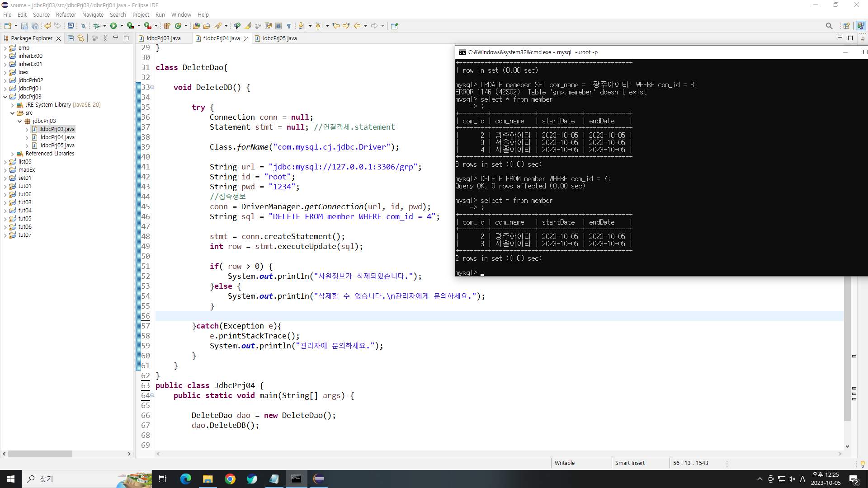
Task: Open Referenced Libraries node
Action: (x=12, y=154)
